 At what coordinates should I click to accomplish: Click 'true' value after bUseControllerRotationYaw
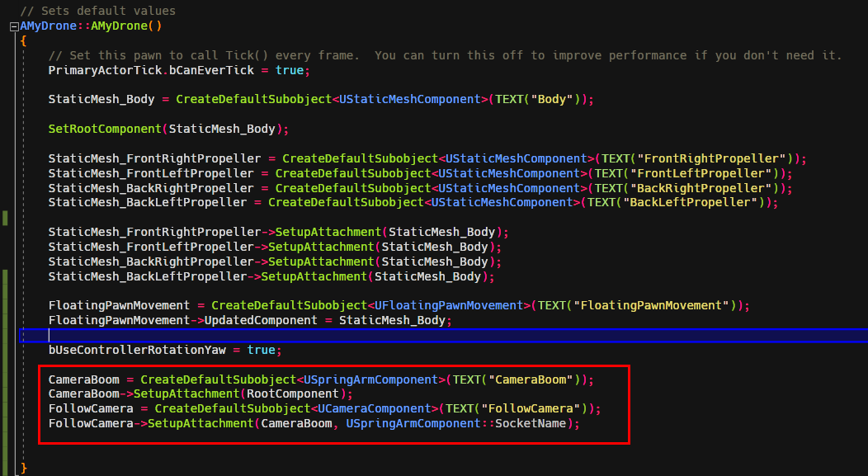pos(262,350)
